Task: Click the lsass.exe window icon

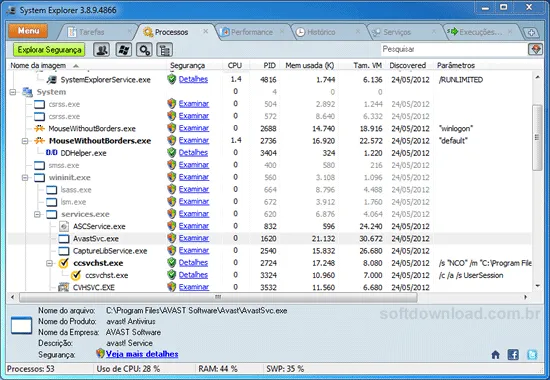Action: click(52, 190)
